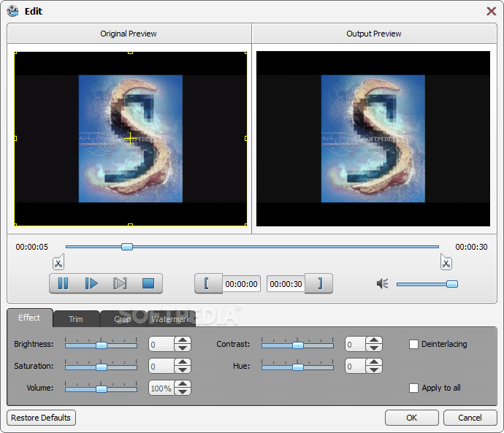This screenshot has height=433, width=504.
Task: Decrease Brightness value with down arrow
Action: [x=183, y=348]
